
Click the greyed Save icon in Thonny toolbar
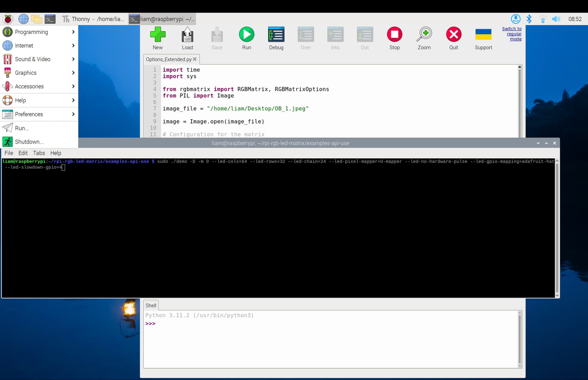coord(217,34)
